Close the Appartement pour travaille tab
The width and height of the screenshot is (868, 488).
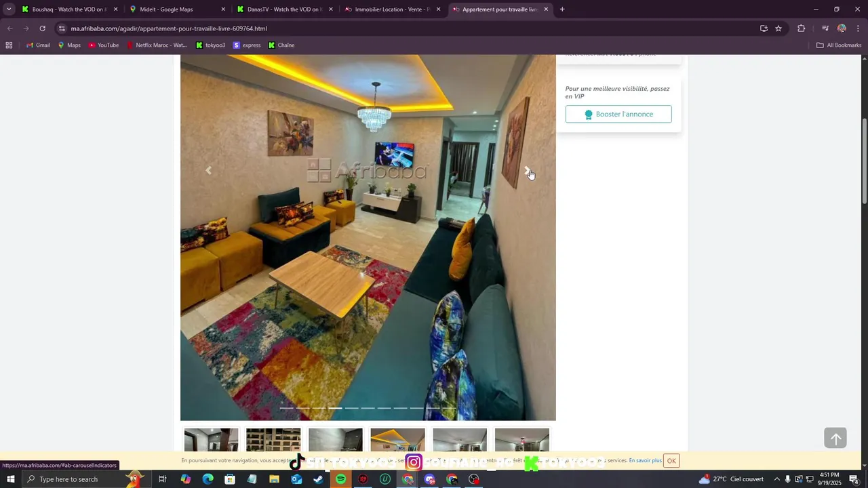546,9
